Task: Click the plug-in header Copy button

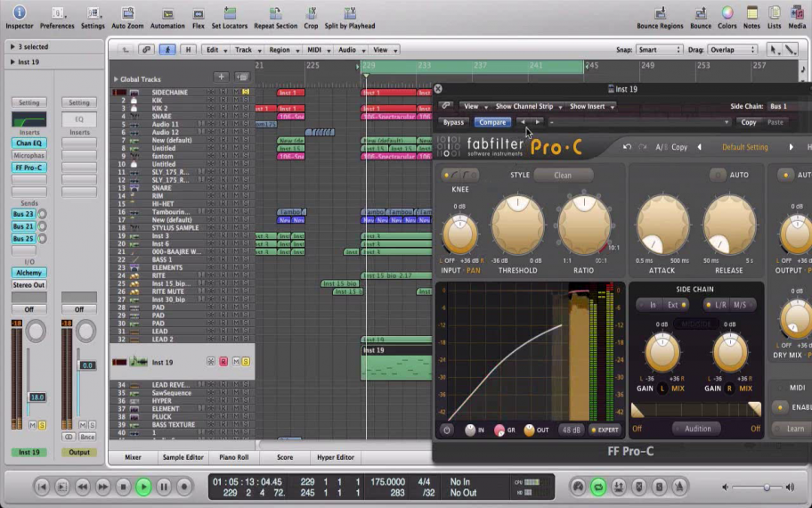Action: (x=748, y=122)
